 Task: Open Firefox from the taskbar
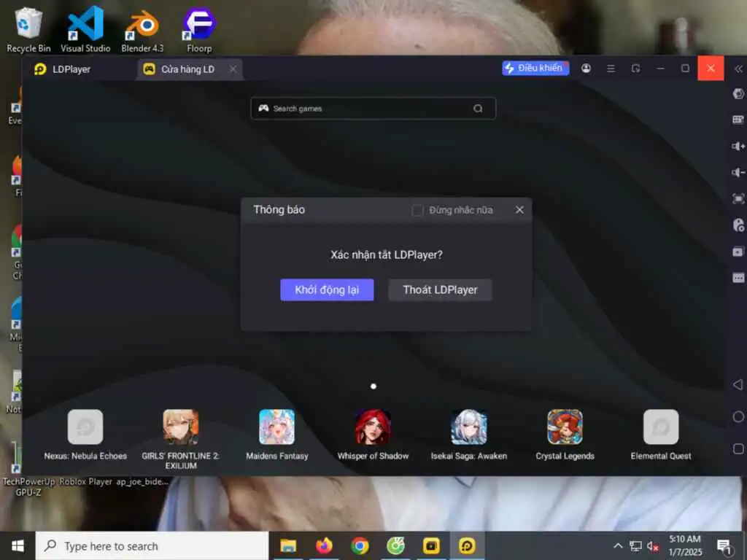pyautogui.click(x=324, y=545)
